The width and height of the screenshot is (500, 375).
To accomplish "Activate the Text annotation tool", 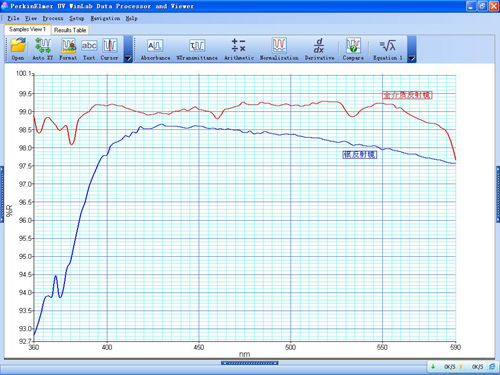I will tap(89, 49).
